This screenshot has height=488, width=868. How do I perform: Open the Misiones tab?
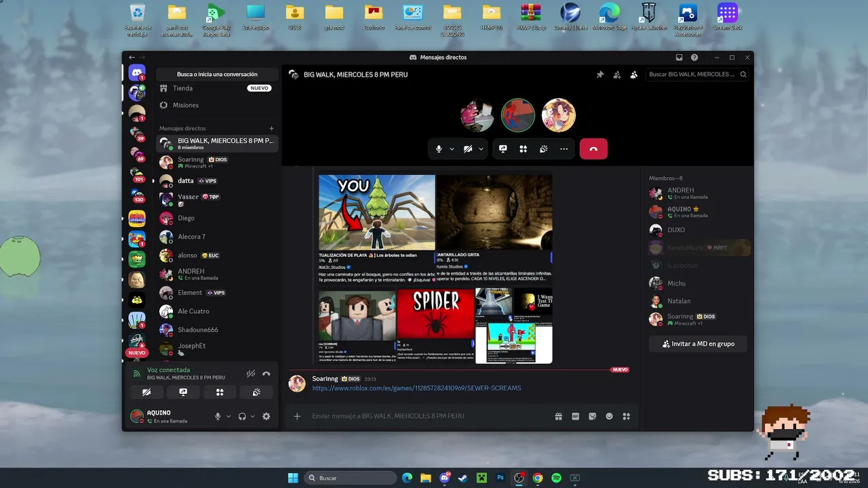216,105
